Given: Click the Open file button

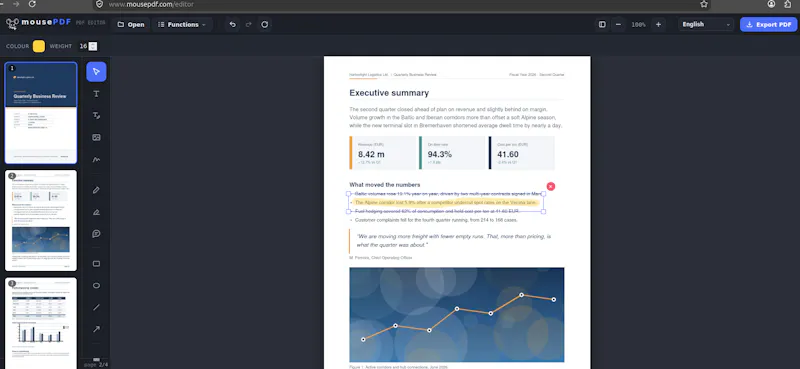Looking at the screenshot, I should pyautogui.click(x=131, y=24).
